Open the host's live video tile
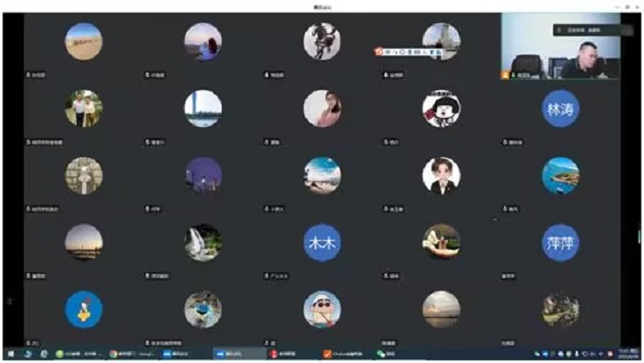Image resolution: width=644 pixels, height=363 pixels. click(560, 46)
